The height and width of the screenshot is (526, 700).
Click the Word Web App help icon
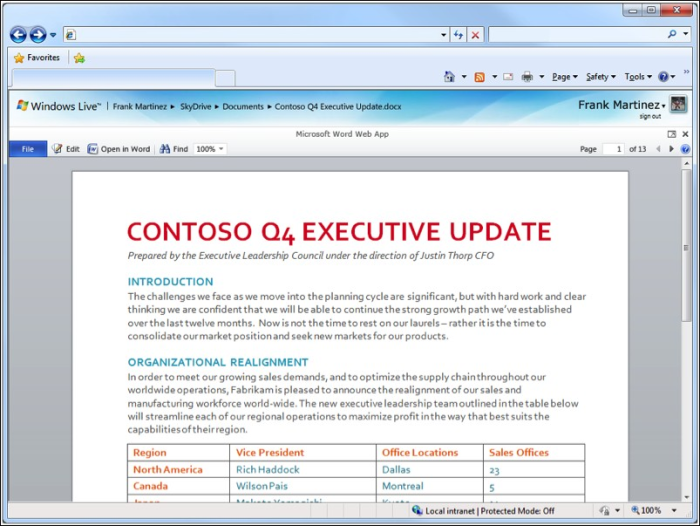(x=685, y=150)
